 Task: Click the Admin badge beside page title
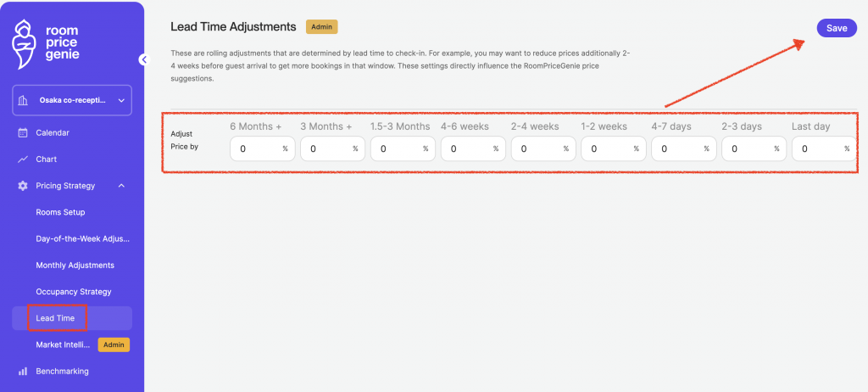[321, 27]
